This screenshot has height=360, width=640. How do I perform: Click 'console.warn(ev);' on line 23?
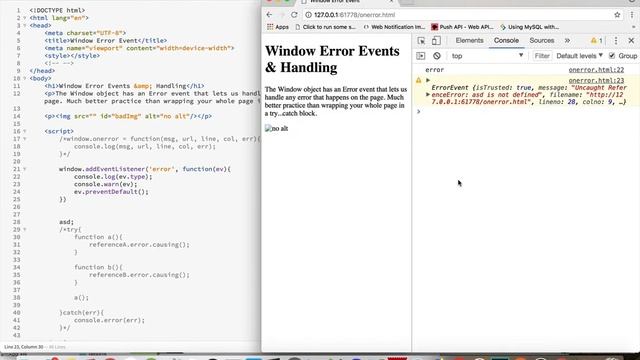tap(105, 184)
